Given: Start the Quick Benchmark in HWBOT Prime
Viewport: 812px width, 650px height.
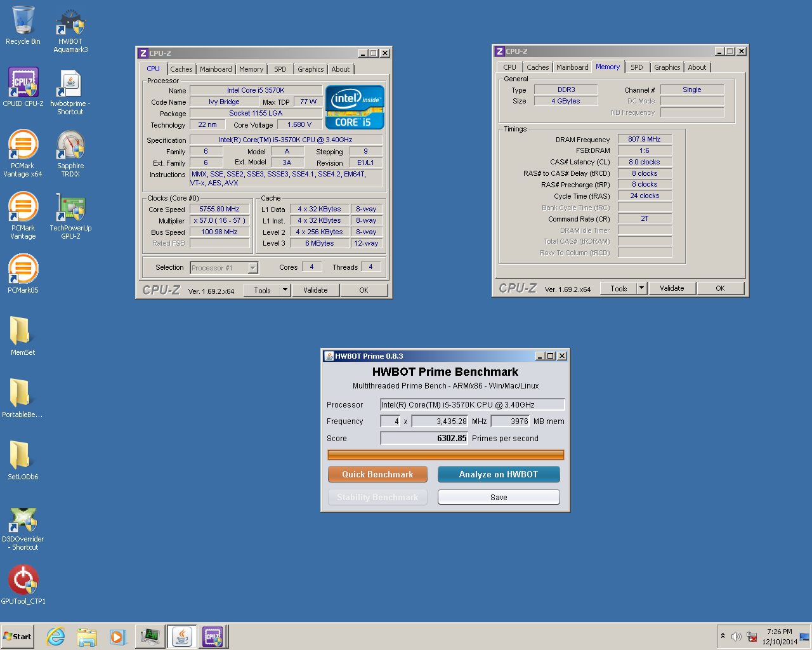Looking at the screenshot, I should coord(377,474).
